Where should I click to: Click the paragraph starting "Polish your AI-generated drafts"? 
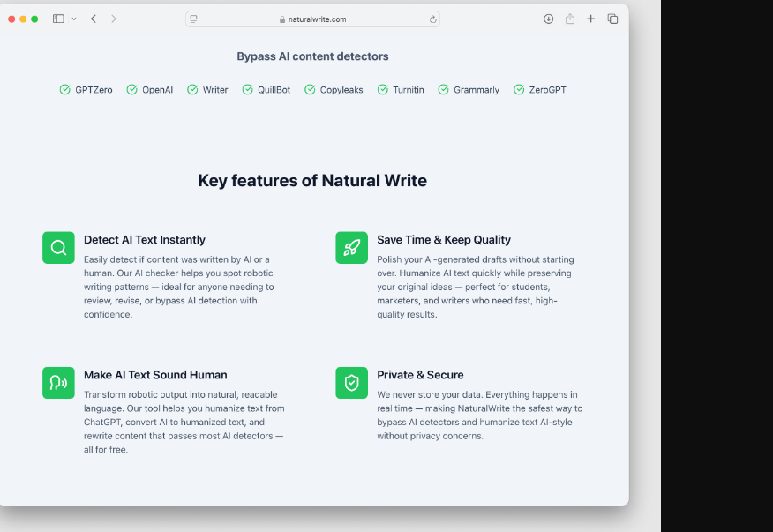pos(476,287)
